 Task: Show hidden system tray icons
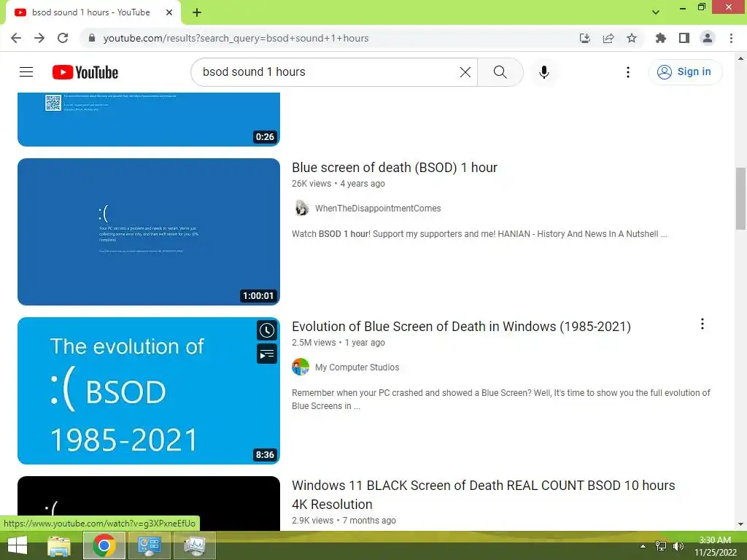coord(643,546)
